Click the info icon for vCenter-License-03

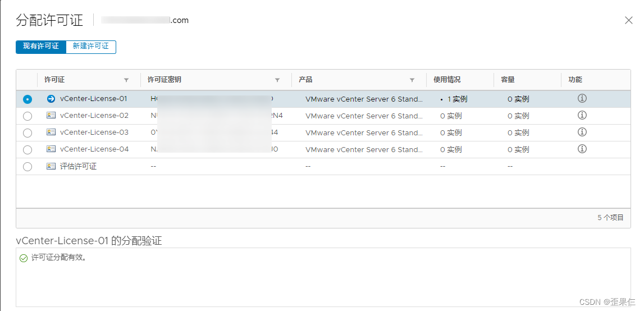[x=582, y=132]
